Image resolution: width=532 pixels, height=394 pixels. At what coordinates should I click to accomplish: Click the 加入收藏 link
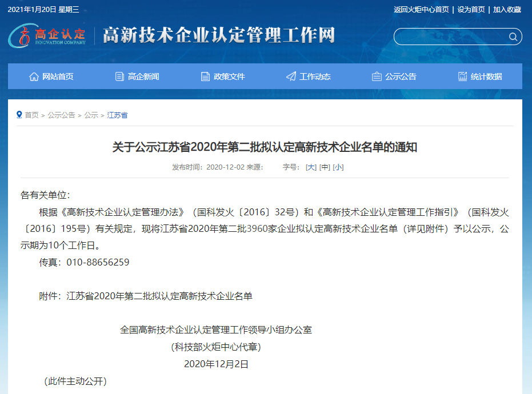pos(507,10)
